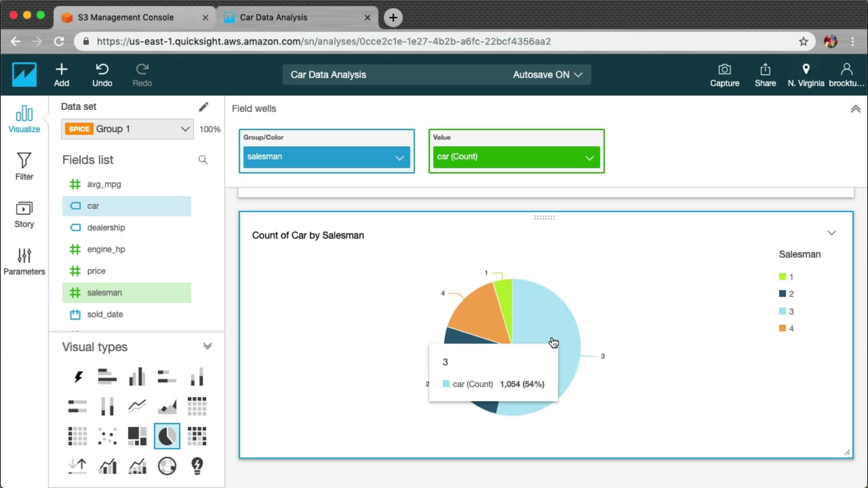Image resolution: width=868 pixels, height=488 pixels.
Task: Select the tree map visual type
Action: coord(137,436)
